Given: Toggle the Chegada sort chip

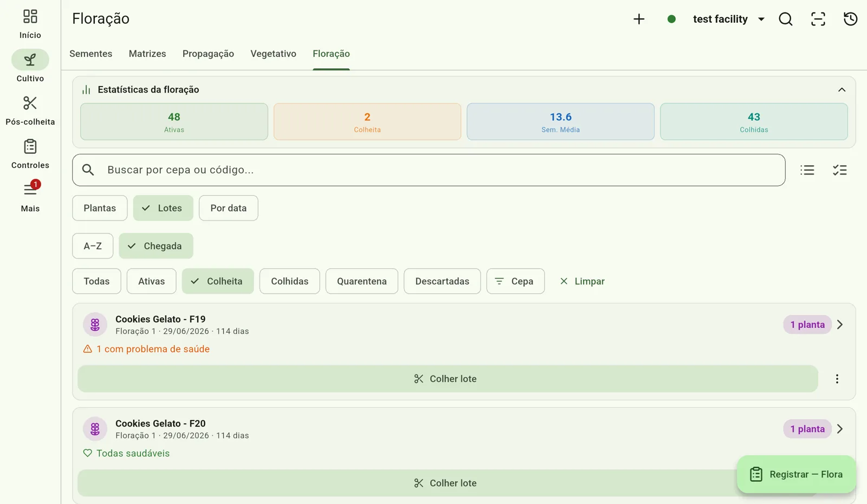Looking at the screenshot, I should [x=156, y=246].
